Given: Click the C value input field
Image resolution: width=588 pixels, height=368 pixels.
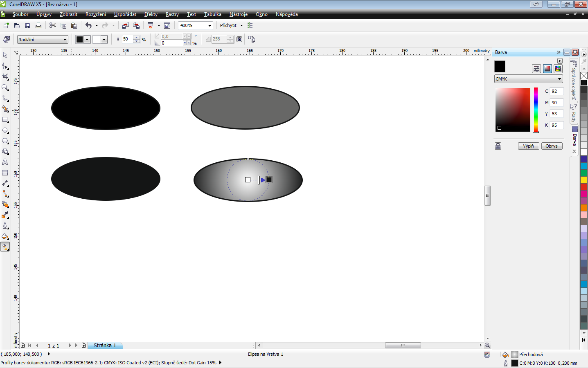Looking at the screenshot, I should click(x=556, y=91).
